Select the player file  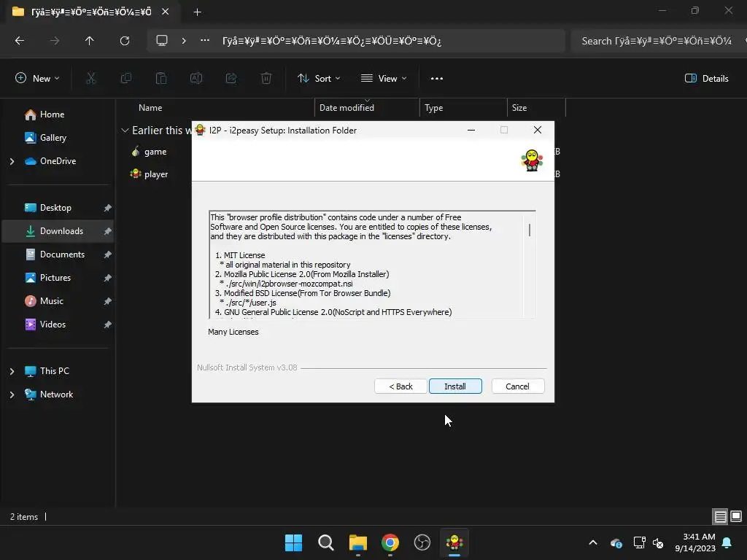coord(156,174)
